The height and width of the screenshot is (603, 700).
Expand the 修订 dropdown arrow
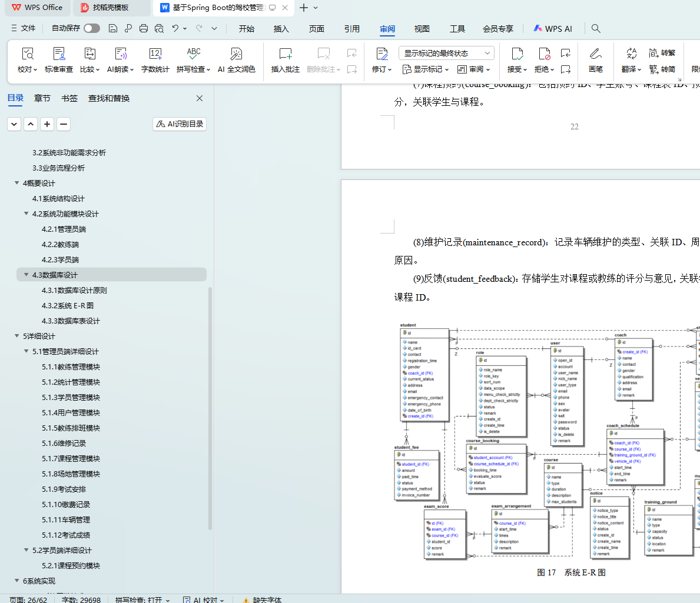(x=390, y=69)
